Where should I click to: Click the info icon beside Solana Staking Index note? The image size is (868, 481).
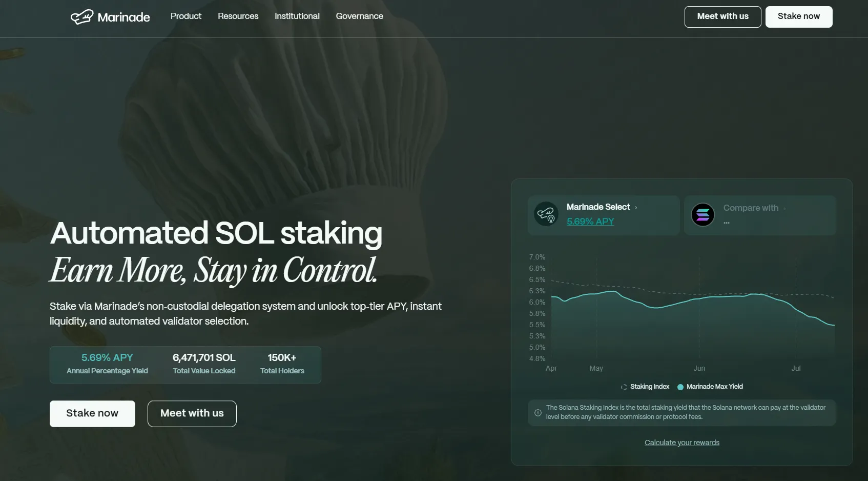[x=538, y=412]
